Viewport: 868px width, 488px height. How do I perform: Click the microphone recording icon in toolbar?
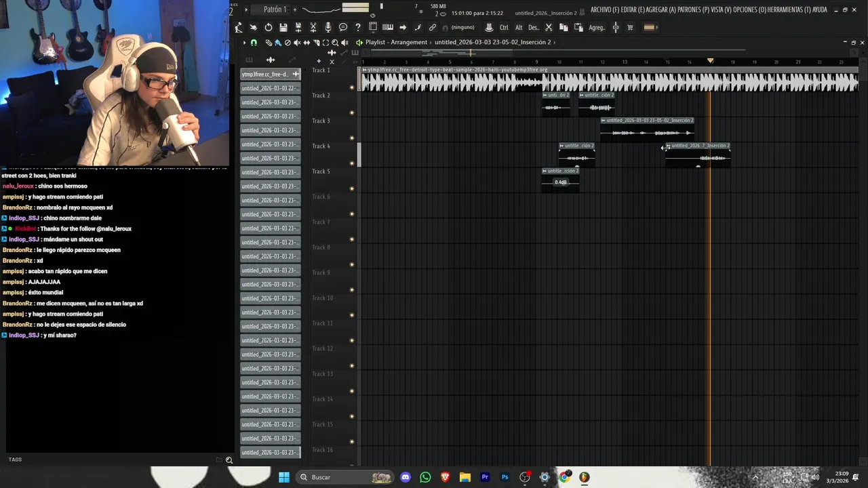click(328, 27)
